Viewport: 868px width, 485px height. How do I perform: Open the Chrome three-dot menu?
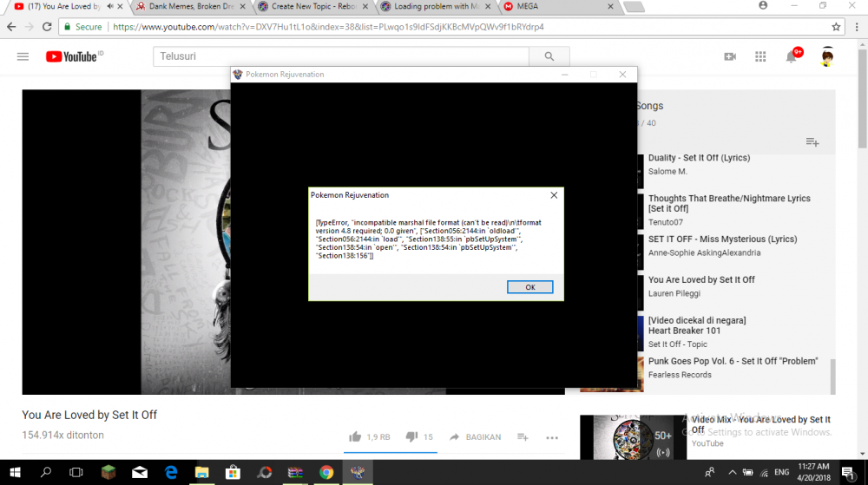pyautogui.click(x=857, y=27)
